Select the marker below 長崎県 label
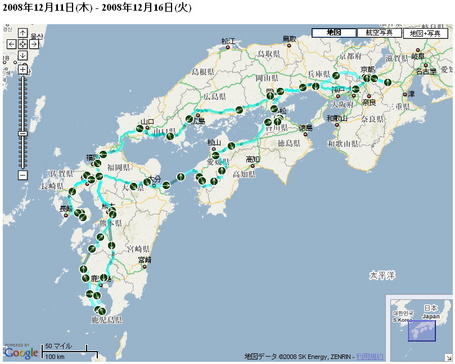The width and height of the screenshot is (455, 364). click(72, 192)
